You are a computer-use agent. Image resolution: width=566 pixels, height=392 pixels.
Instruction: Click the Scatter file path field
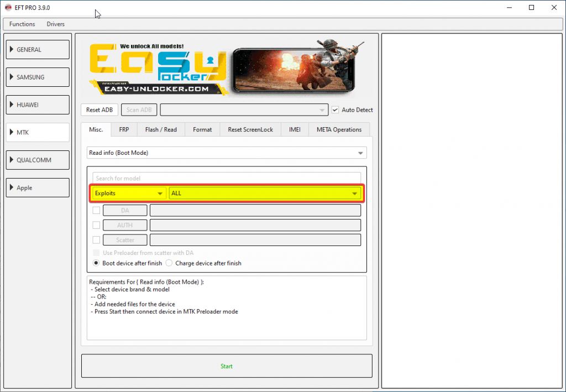click(x=255, y=239)
